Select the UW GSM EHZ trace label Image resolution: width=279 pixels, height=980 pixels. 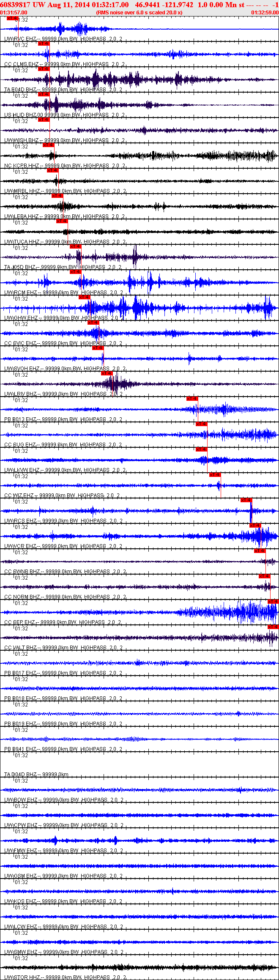pyautogui.click(x=64, y=876)
